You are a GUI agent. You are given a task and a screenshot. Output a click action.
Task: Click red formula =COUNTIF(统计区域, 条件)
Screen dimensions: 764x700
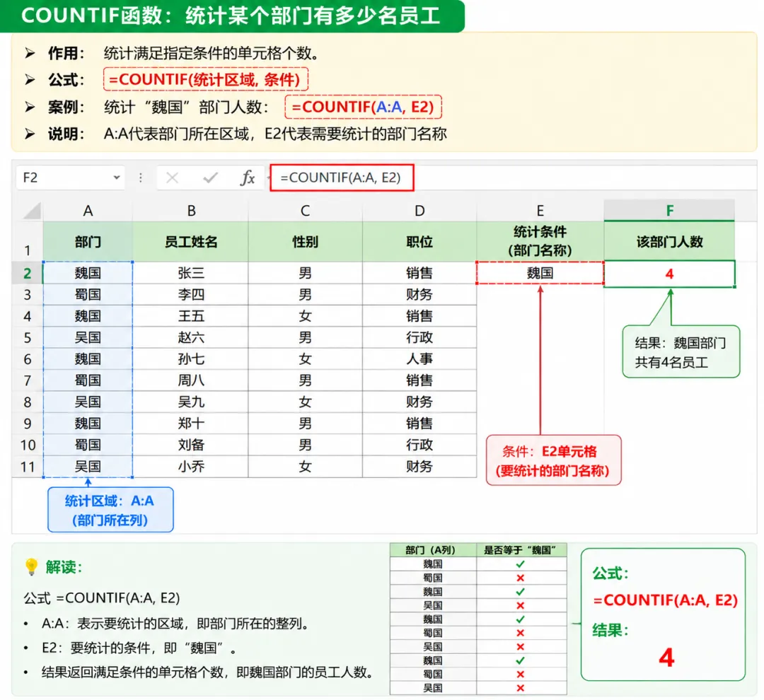pos(206,79)
